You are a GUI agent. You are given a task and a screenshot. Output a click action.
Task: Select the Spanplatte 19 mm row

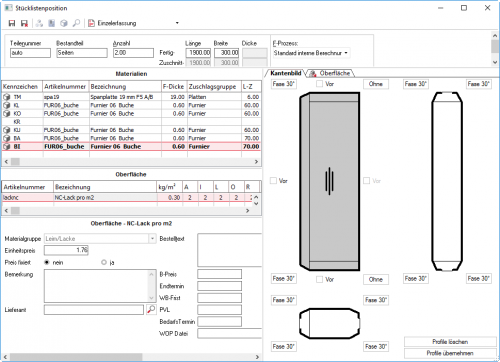[x=131, y=97]
